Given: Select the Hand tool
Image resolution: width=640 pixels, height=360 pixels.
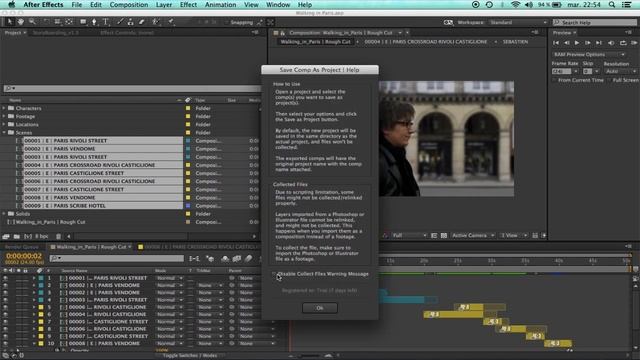Looking at the screenshot, I should pyautogui.click(x=20, y=22).
